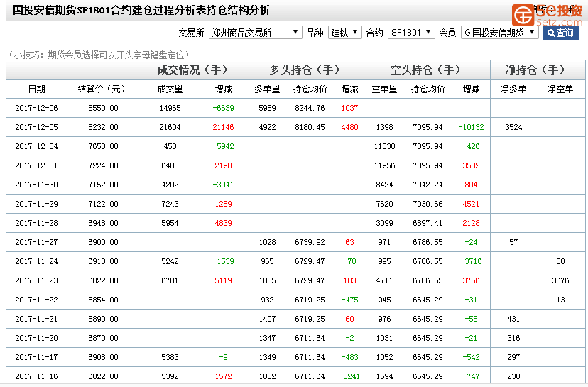Open the 合约 dropdown showing SF1801
The image size is (588, 387).
[411, 33]
